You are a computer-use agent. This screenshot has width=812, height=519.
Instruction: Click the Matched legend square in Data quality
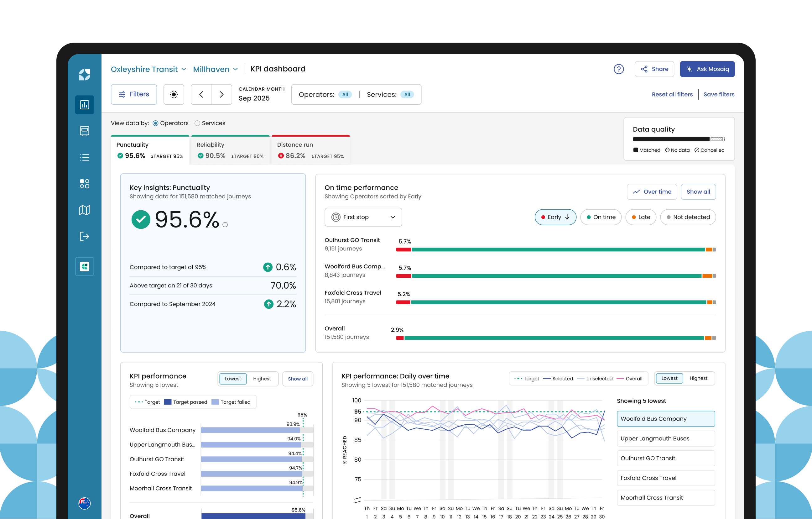coord(636,150)
